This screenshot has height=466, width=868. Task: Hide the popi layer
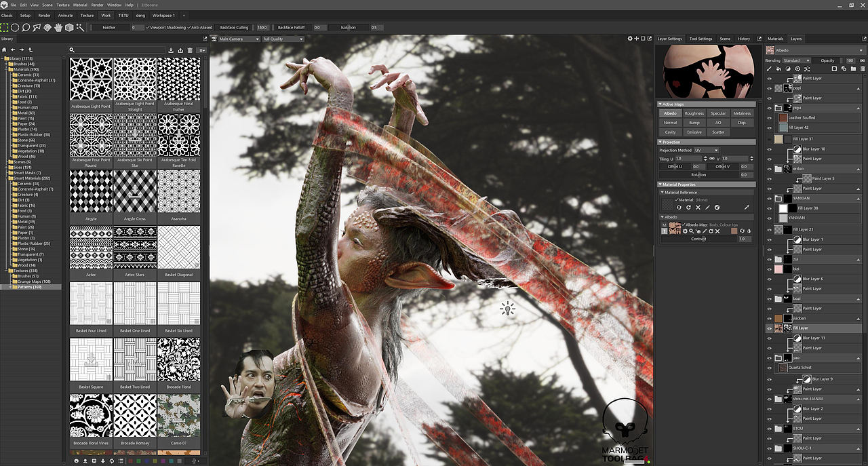(x=769, y=88)
